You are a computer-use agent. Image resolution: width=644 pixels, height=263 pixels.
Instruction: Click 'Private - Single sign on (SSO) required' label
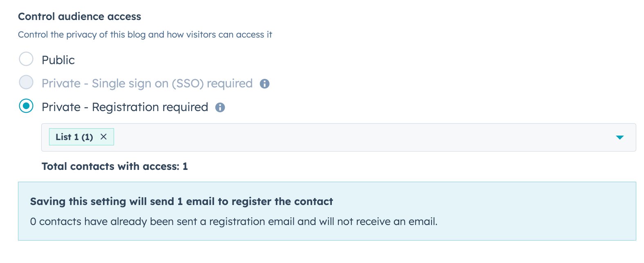147,84
